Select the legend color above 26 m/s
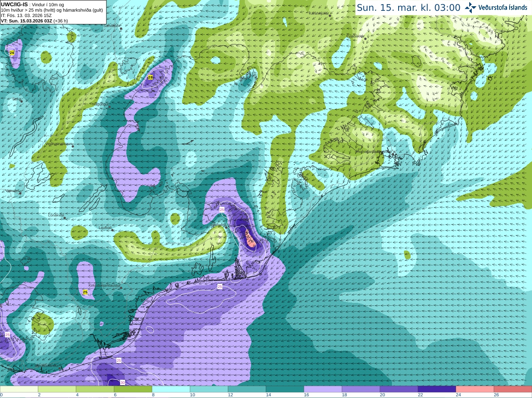Viewport: 532px width, 398px height. click(513, 389)
